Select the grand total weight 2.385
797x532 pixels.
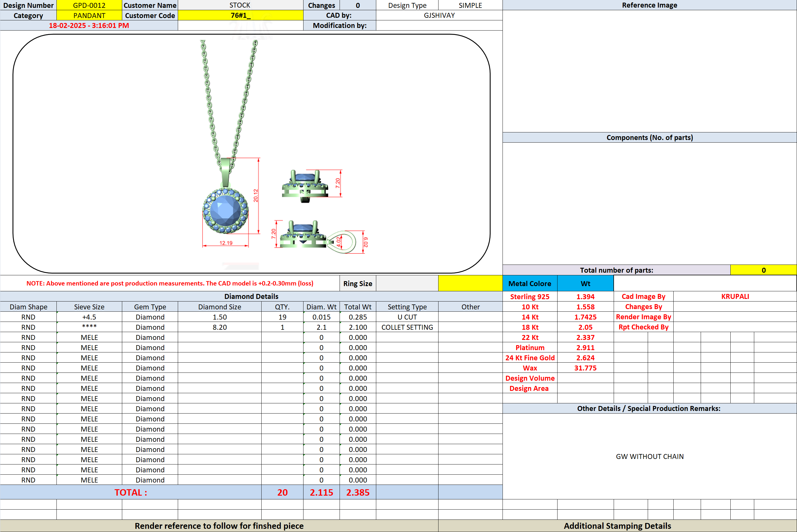point(357,492)
